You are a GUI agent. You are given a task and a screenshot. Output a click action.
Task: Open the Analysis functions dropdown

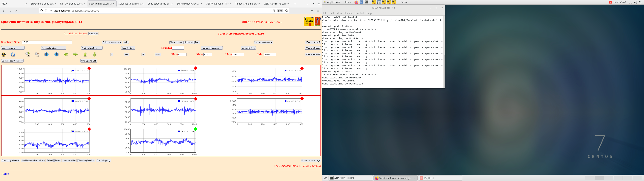[92, 48]
